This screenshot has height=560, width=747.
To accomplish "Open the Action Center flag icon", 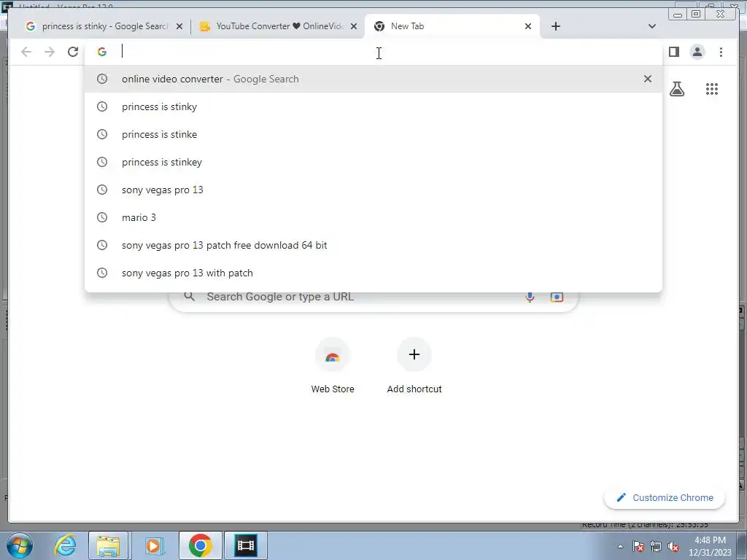I will [x=638, y=546].
